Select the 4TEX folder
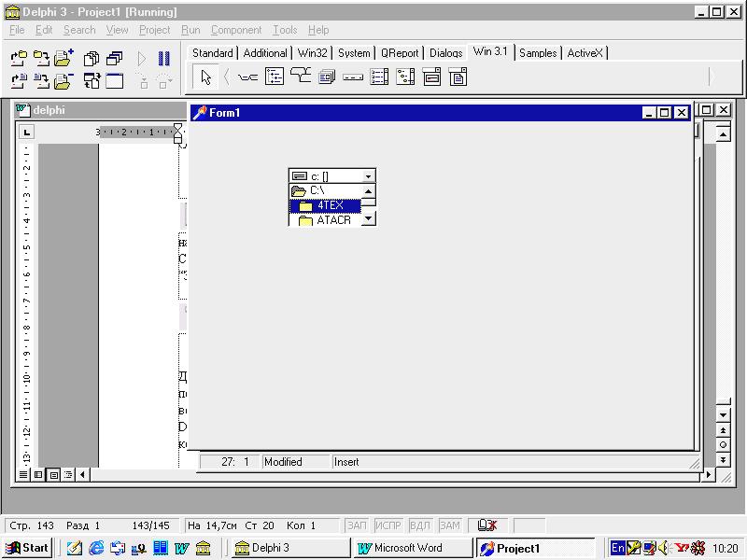 click(325, 205)
